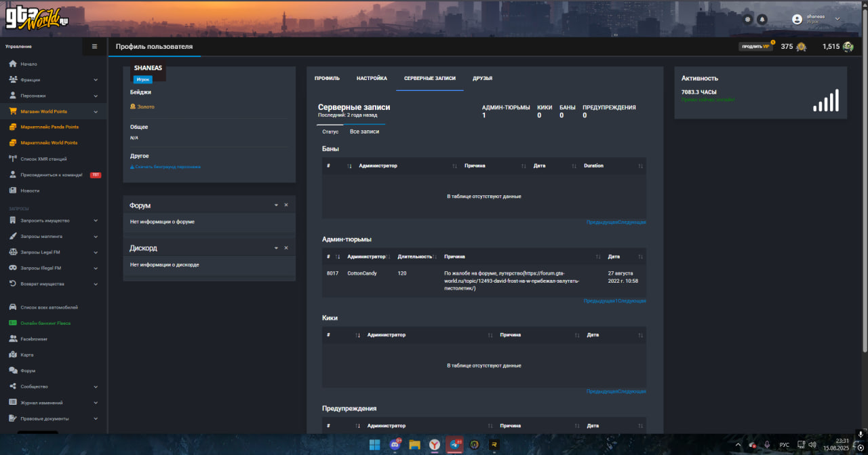Viewport: 868px width, 455px height.
Task: Click the Список XMR станций antenna icon
Action: [x=13, y=159]
